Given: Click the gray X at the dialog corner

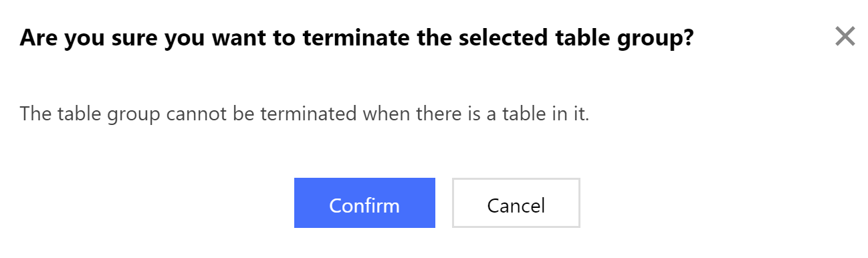Looking at the screenshot, I should [845, 36].
